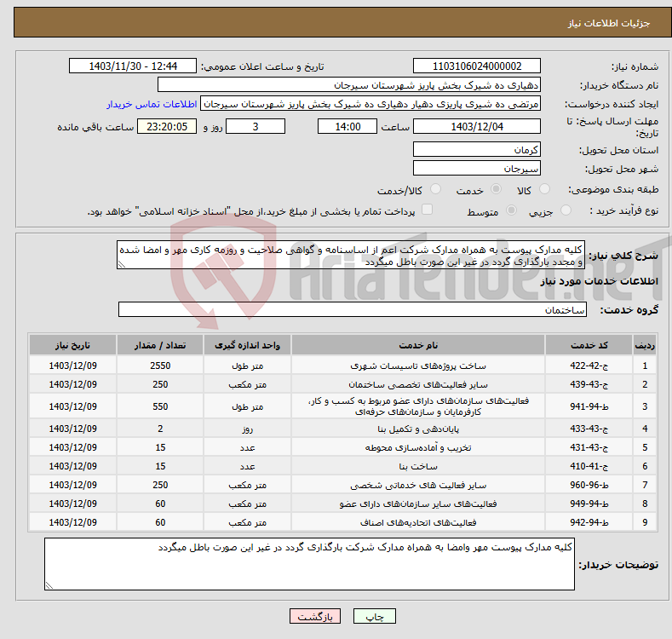Screen dimensions: 672x639
Task: Click unit cell روز in row 4
Action: tap(247, 429)
